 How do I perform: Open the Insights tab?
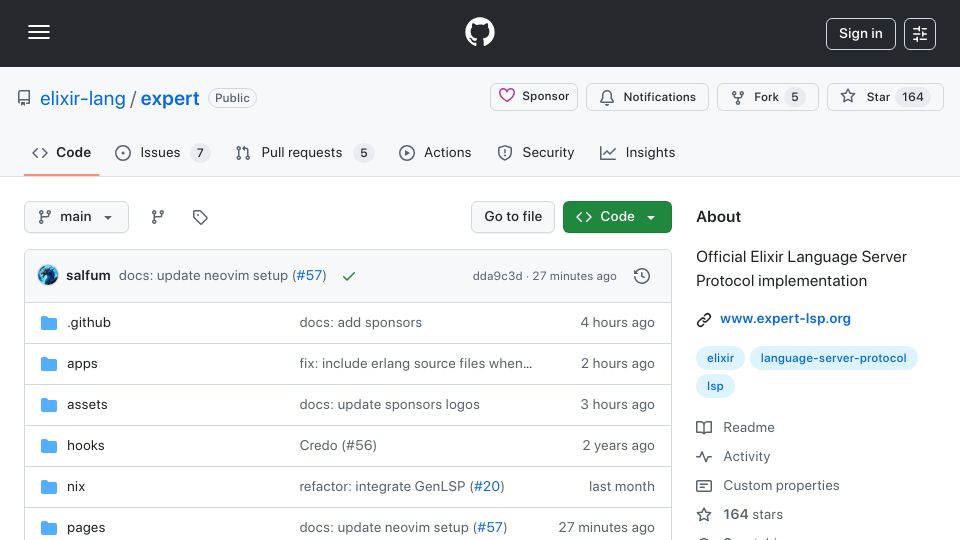637,152
